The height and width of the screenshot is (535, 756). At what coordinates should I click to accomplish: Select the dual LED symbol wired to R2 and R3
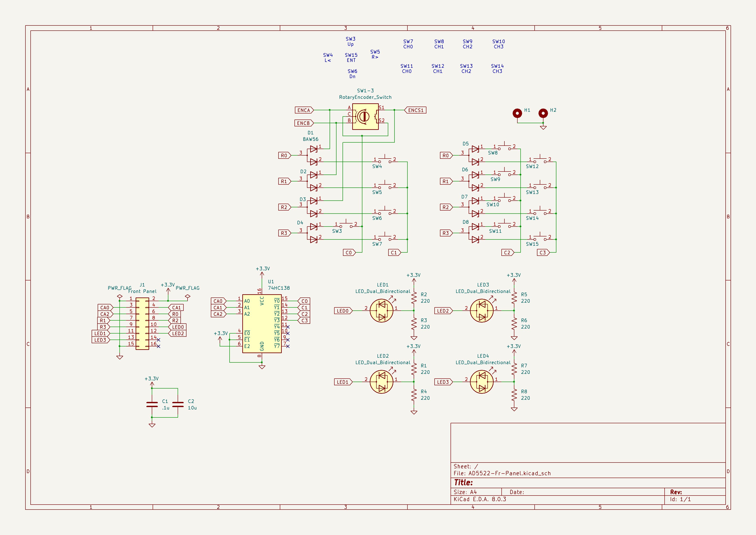coord(381,311)
